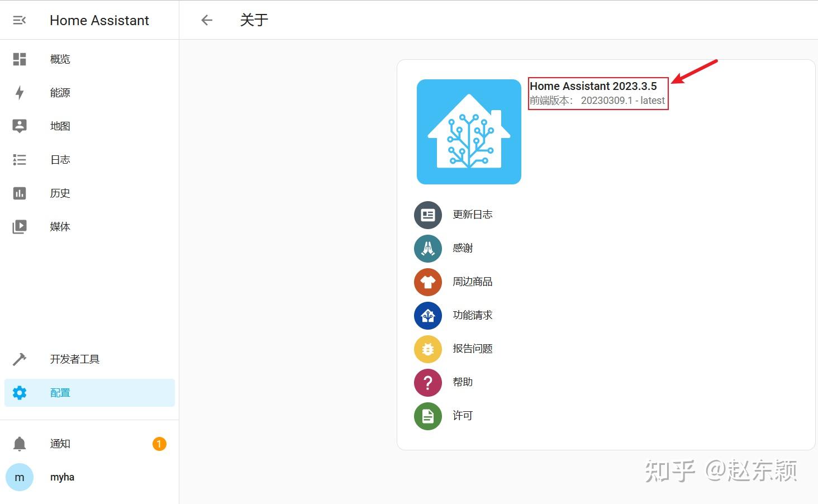Open the 媒体 media page
Image resolution: width=818 pixels, height=504 pixels.
coord(89,227)
